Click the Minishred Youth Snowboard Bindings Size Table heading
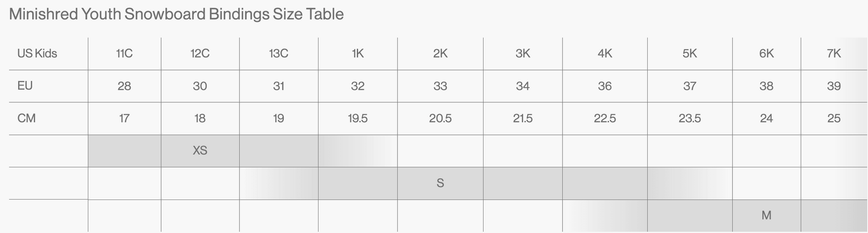This screenshot has width=868, height=233. (x=176, y=14)
